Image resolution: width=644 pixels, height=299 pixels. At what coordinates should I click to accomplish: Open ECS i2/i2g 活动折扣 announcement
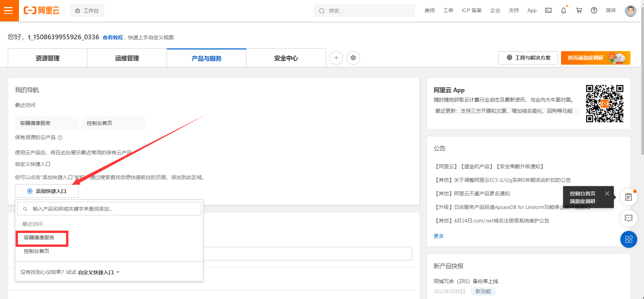[x=502, y=180]
